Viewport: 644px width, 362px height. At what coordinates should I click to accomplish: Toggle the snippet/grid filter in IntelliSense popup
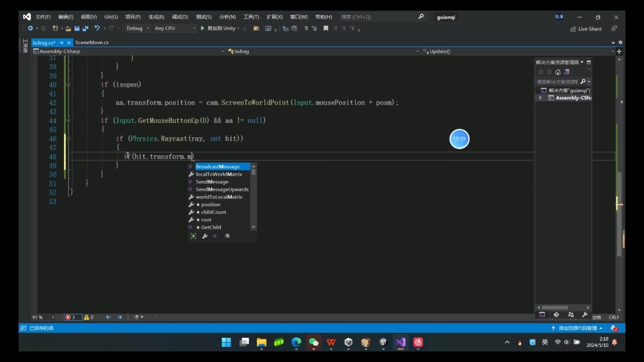227,236
